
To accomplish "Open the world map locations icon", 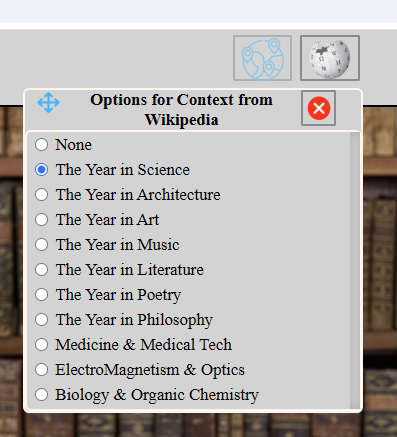I will point(262,58).
